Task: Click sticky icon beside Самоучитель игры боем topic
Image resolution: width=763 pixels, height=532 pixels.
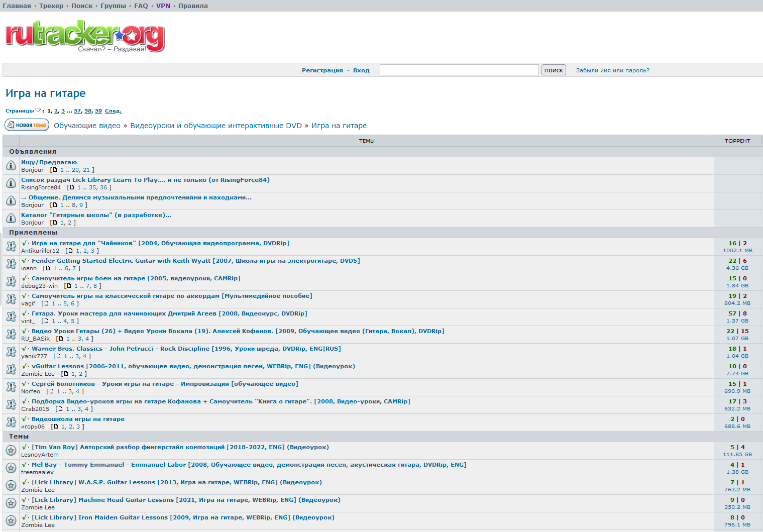Action: point(11,282)
